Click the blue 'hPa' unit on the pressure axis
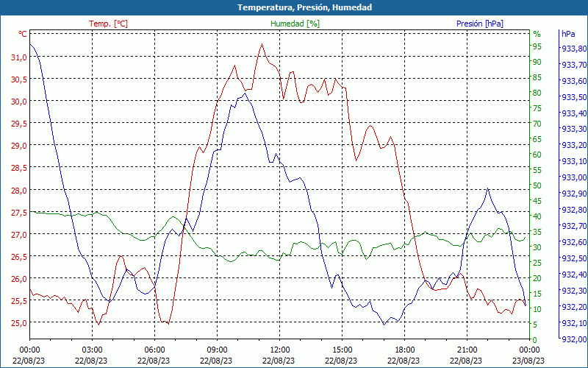 tap(568, 34)
